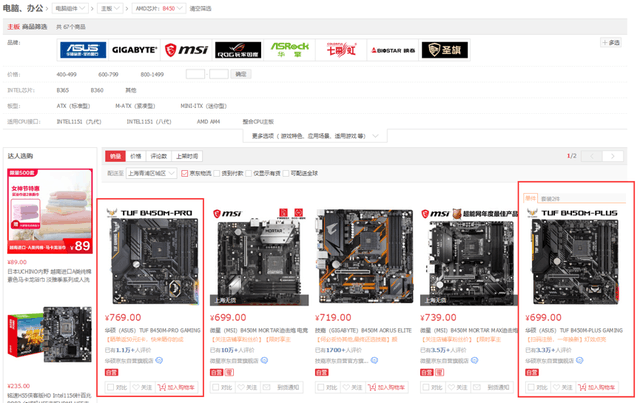Select the 套装2件 tab on TUF B450M-PLUS
This screenshot has width=640, height=403.
click(x=550, y=199)
